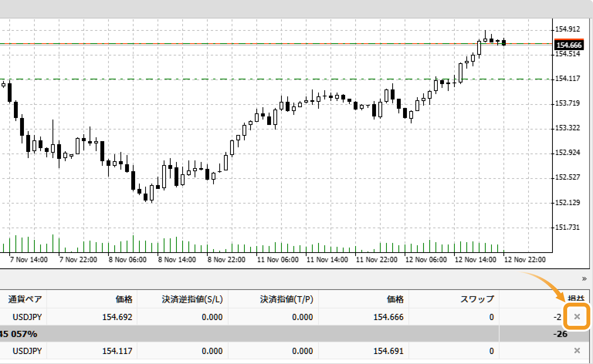Click the 8 Nov 22:00 time axis label
The image size is (593, 364).
[x=227, y=260]
